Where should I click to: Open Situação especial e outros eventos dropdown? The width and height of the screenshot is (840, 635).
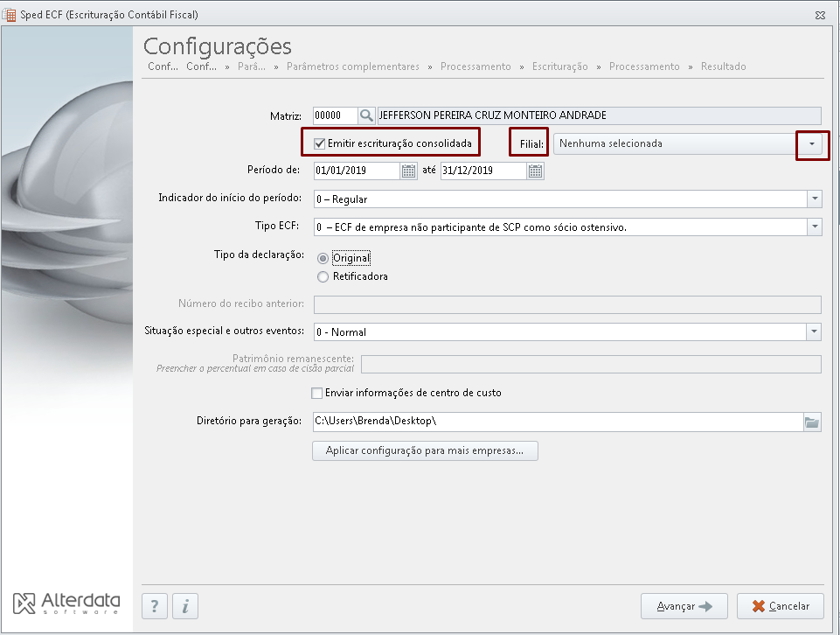[x=814, y=331]
